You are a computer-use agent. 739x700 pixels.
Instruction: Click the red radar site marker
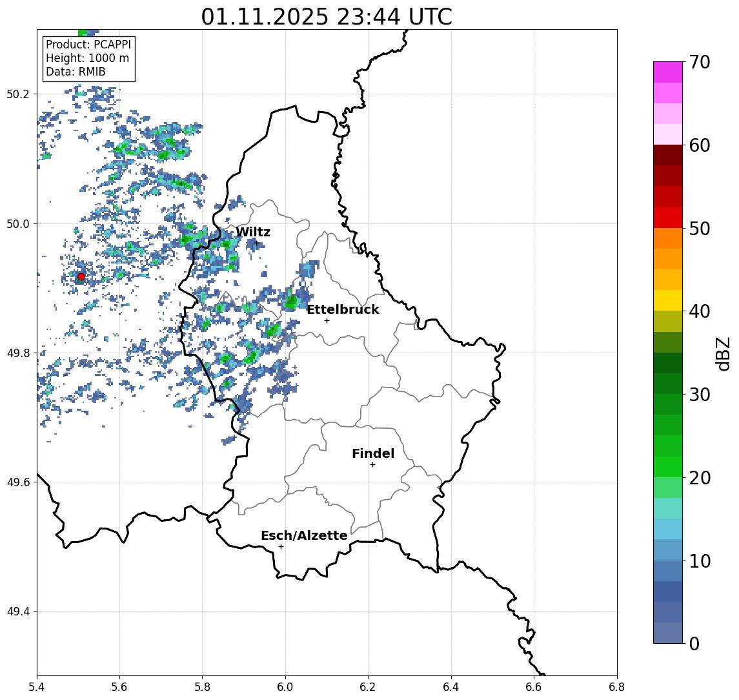click(x=81, y=277)
